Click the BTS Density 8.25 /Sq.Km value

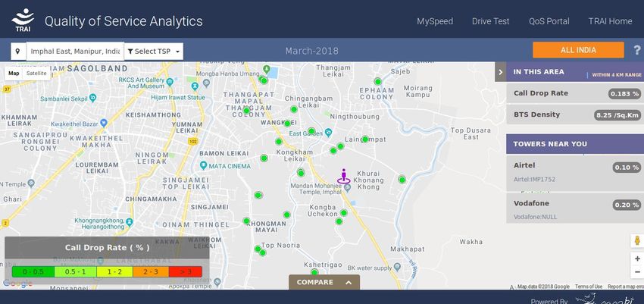617,115
